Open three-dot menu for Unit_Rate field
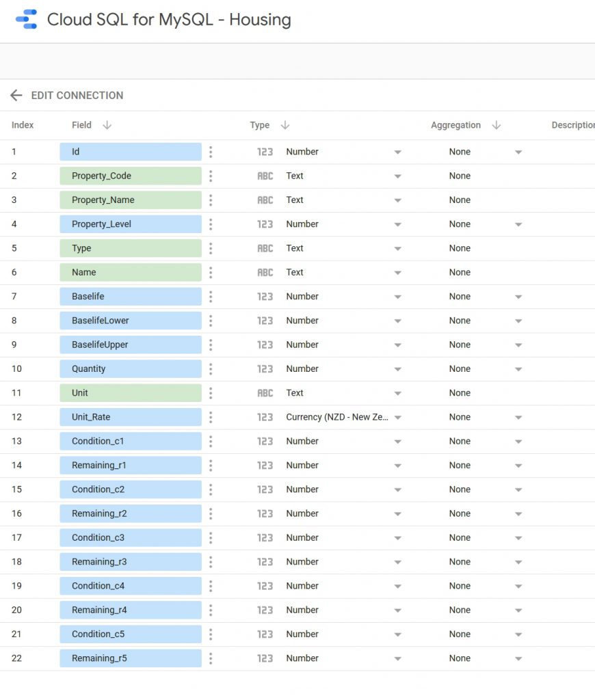Image resolution: width=595 pixels, height=700 pixels. point(211,417)
